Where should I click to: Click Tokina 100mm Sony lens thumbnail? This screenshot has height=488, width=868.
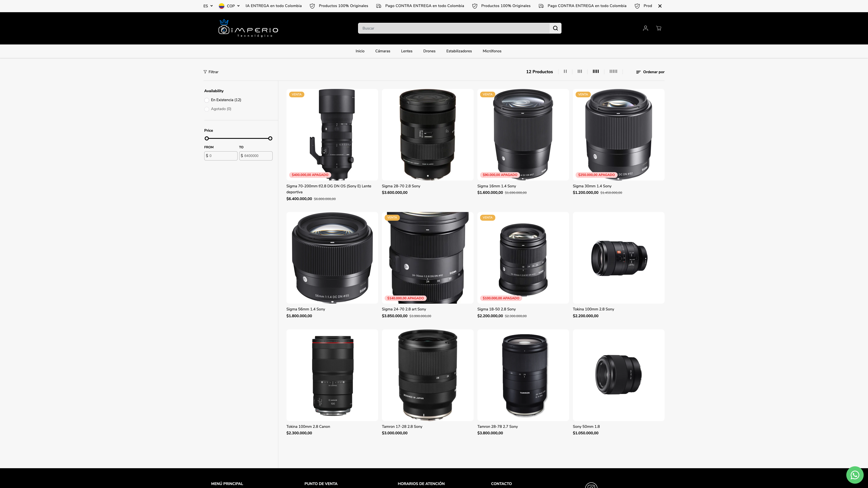(x=618, y=258)
